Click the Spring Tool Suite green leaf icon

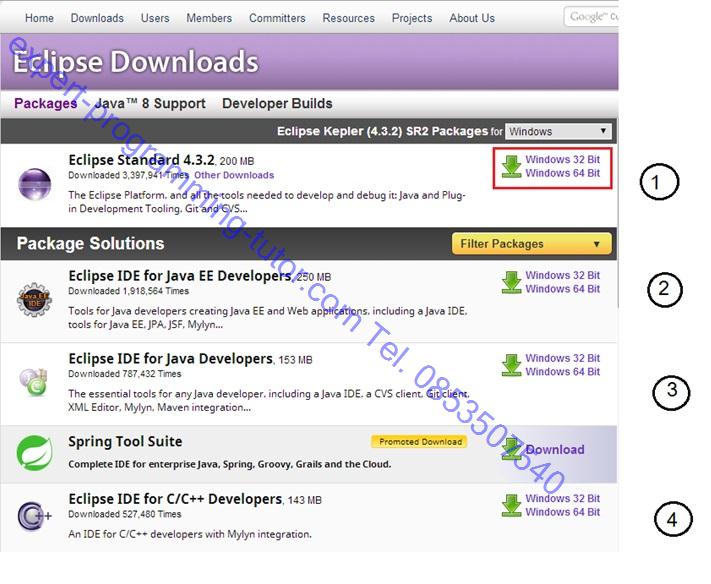[x=34, y=453]
